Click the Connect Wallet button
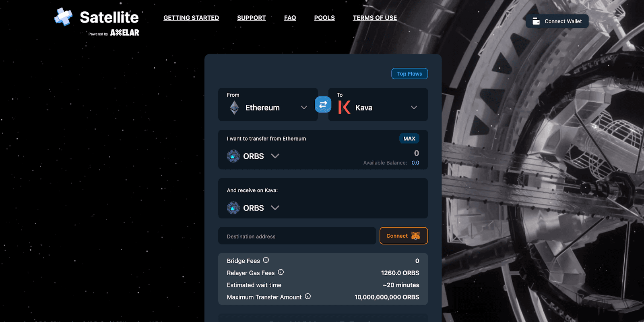 click(x=557, y=21)
